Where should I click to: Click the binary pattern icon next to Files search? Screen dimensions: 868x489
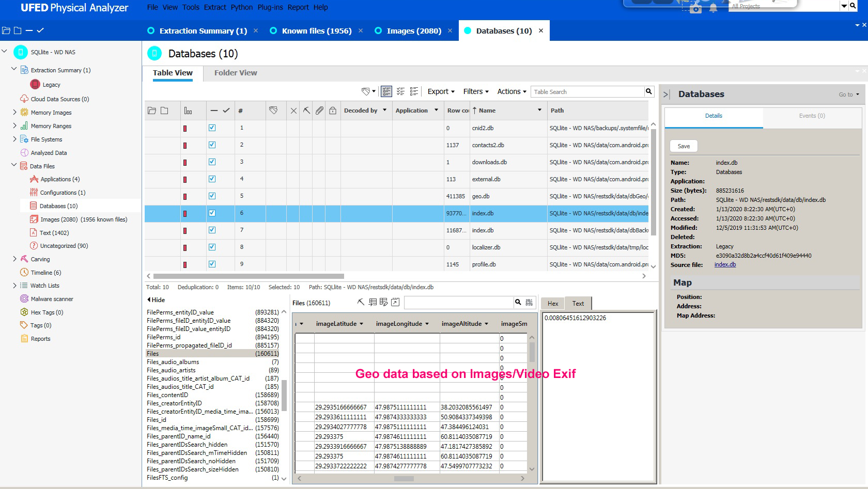tap(529, 302)
